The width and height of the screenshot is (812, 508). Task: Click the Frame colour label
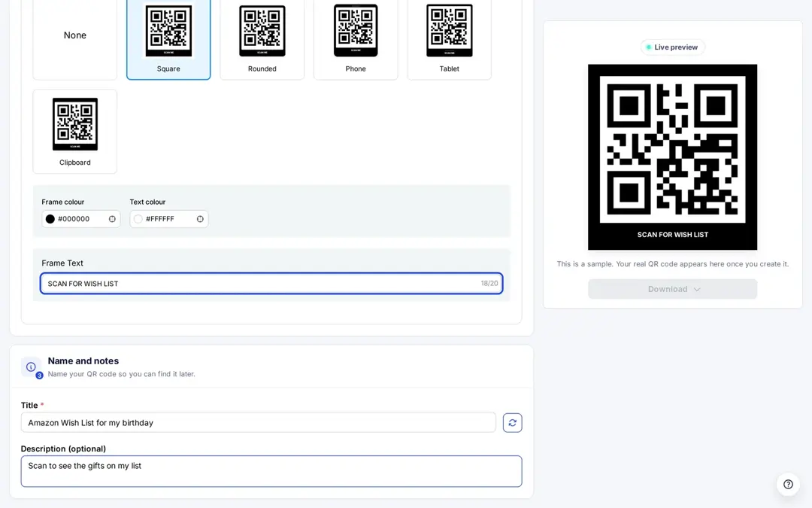[62, 202]
